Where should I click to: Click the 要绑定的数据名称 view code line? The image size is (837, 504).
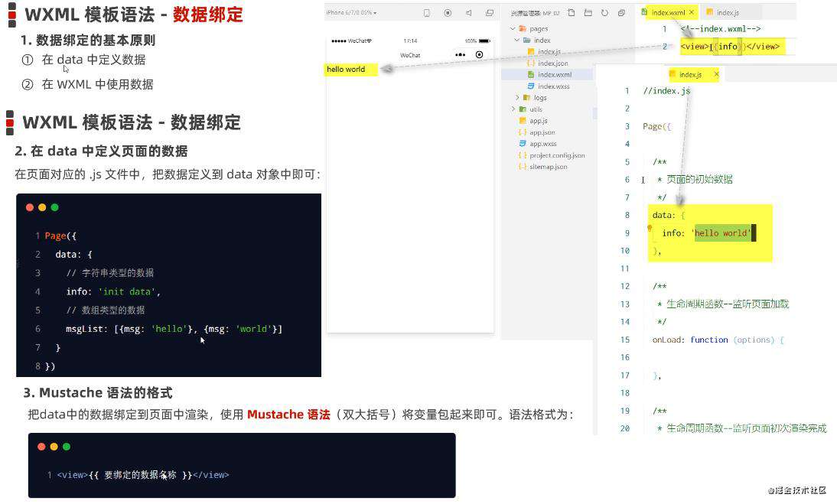[x=143, y=475]
